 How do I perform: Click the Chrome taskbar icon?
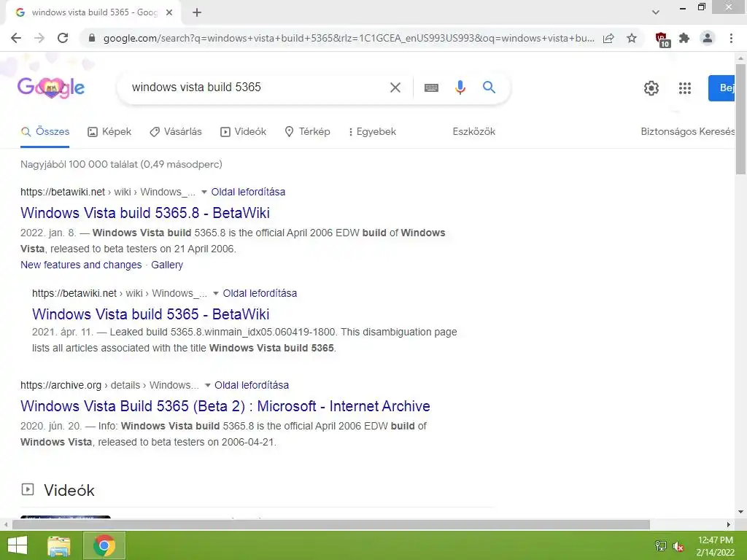point(104,545)
